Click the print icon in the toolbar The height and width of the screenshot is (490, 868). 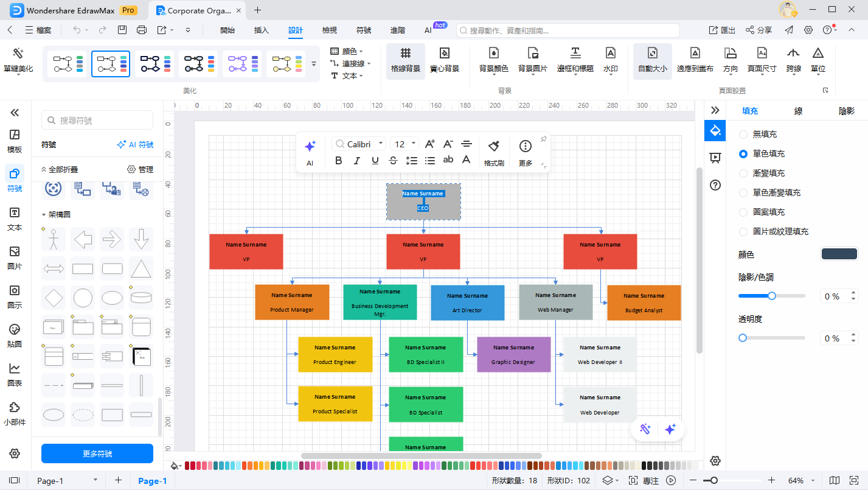point(142,30)
